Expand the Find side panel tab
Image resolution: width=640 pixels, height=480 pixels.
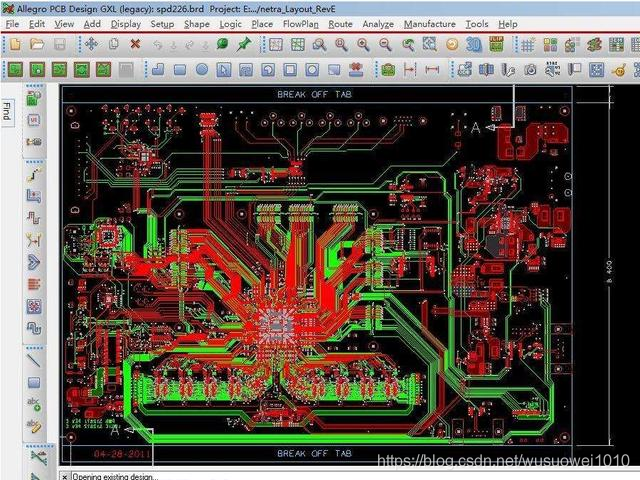(7, 111)
